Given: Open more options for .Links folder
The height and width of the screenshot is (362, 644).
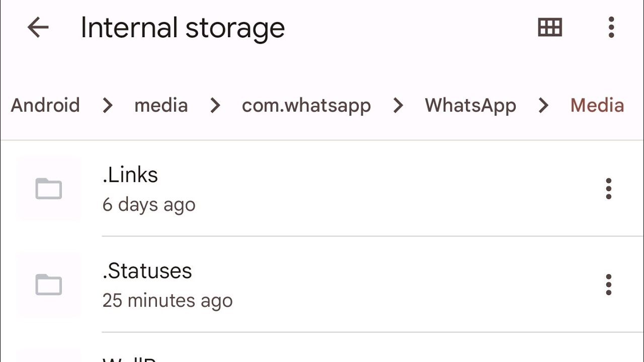Looking at the screenshot, I should point(609,189).
